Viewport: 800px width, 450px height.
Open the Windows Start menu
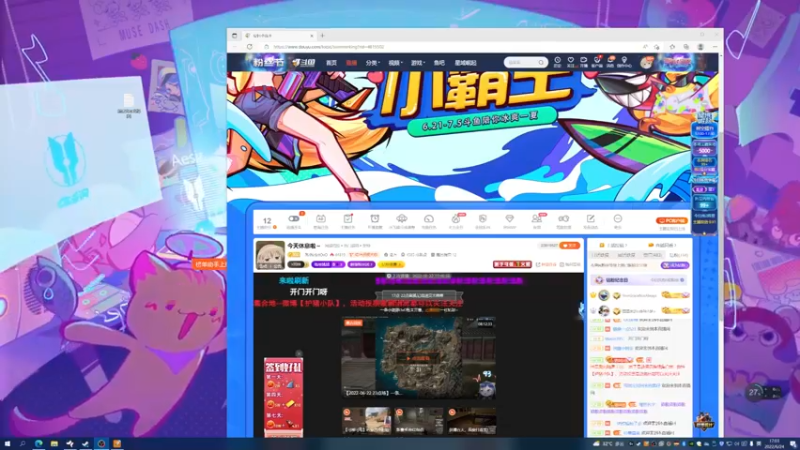(x=7, y=444)
